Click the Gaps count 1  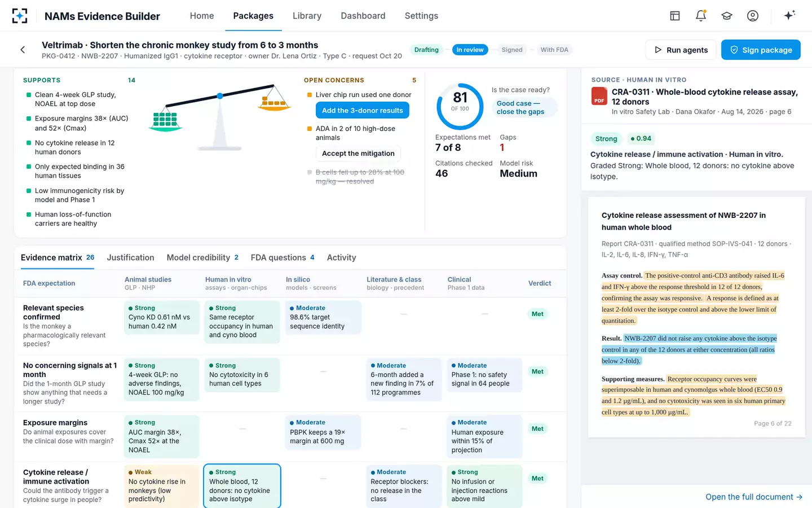(x=502, y=148)
